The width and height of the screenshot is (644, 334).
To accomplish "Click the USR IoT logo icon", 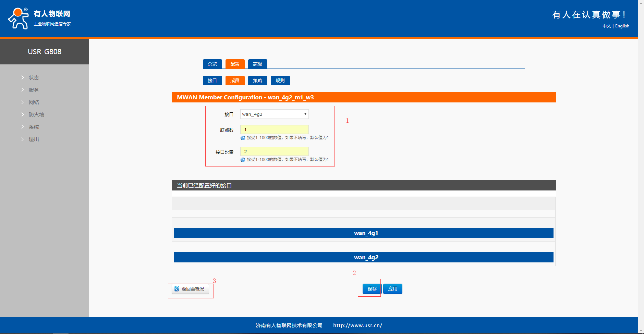I will pyautogui.click(x=19, y=18).
